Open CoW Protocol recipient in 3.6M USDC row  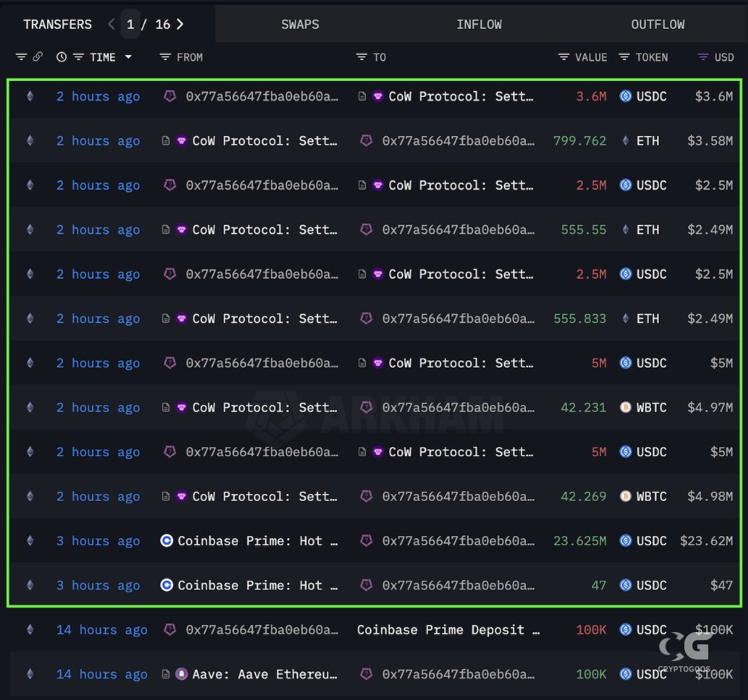click(461, 97)
